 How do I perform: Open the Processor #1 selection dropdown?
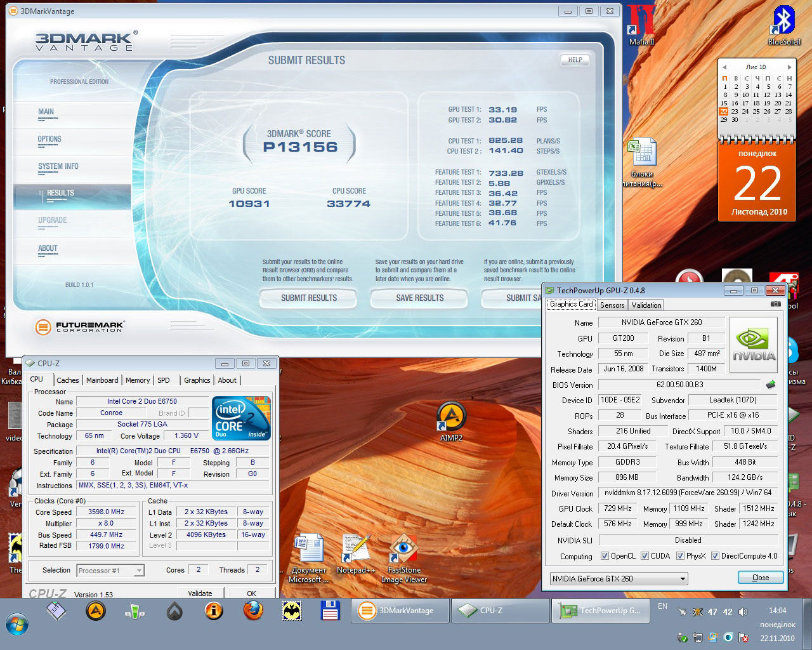tap(110, 571)
